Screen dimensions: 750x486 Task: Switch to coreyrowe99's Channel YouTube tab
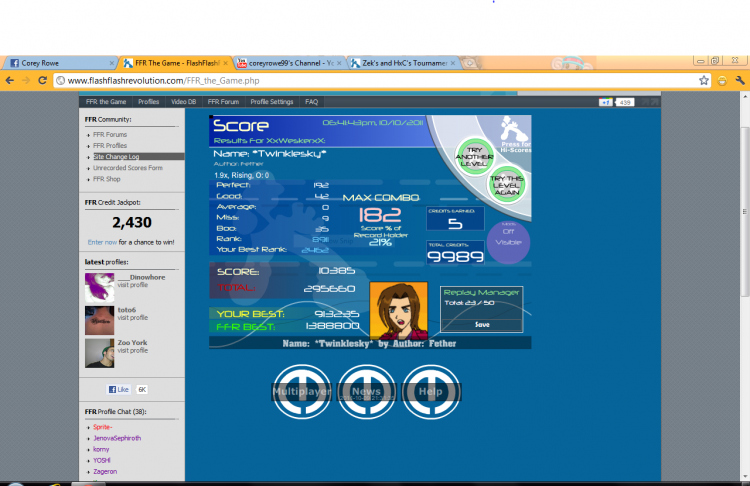tap(289, 63)
